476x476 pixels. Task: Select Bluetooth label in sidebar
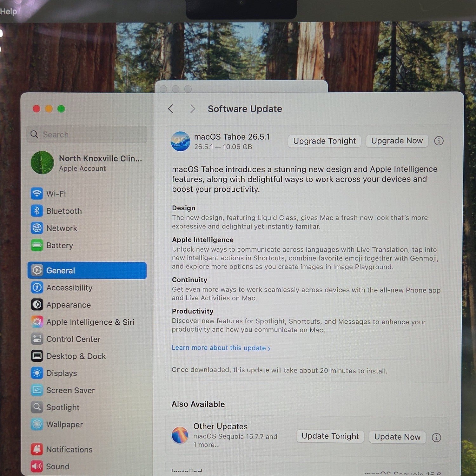click(x=64, y=211)
